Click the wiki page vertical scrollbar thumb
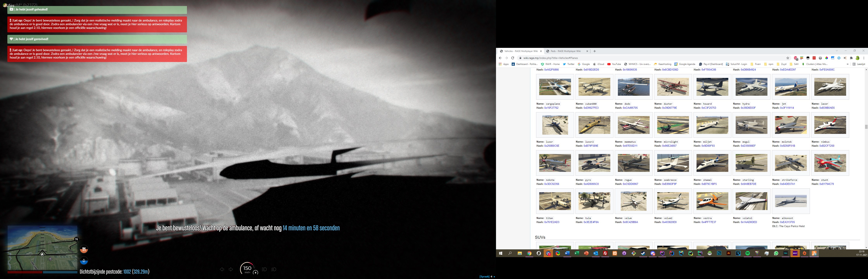This screenshot has width=868, height=279. click(866, 127)
